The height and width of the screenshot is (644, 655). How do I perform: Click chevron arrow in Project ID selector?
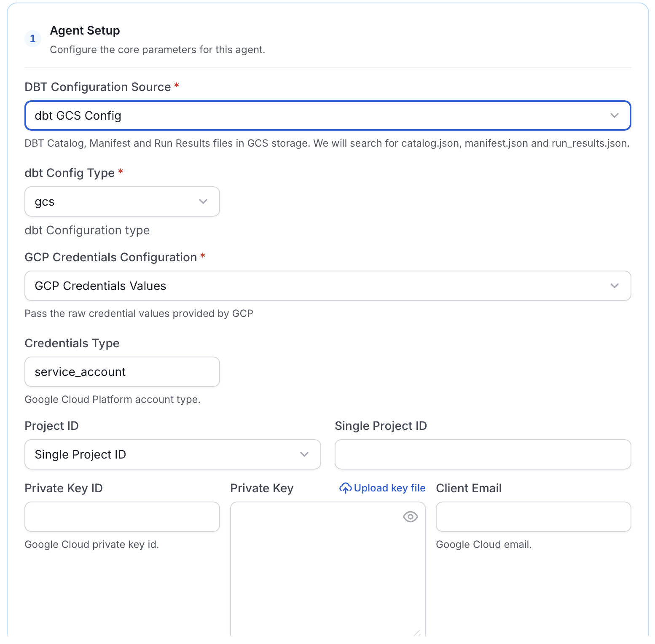[x=304, y=454]
